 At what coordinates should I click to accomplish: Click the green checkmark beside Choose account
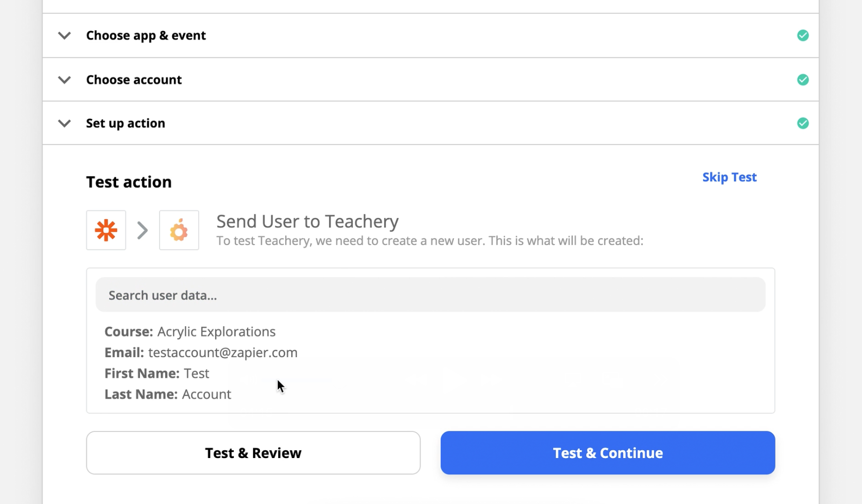coord(803,80)
